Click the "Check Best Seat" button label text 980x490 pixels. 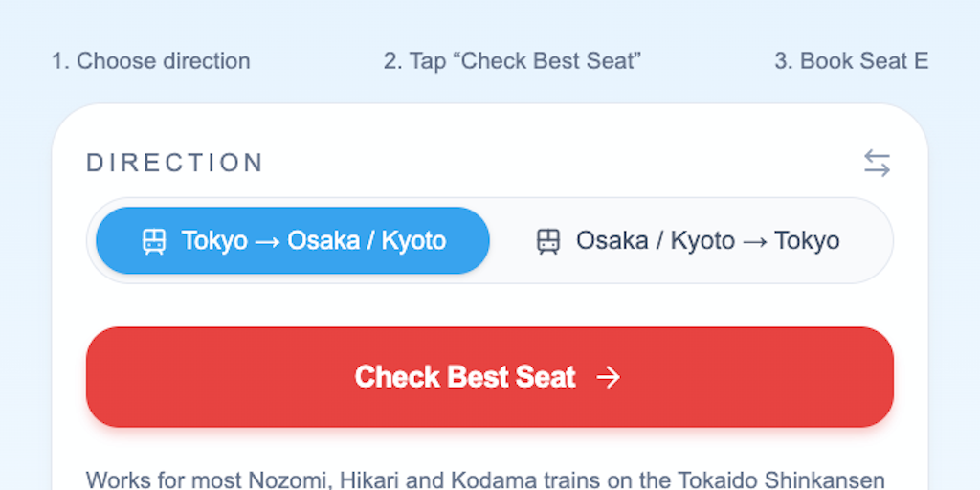pos(465,377)
